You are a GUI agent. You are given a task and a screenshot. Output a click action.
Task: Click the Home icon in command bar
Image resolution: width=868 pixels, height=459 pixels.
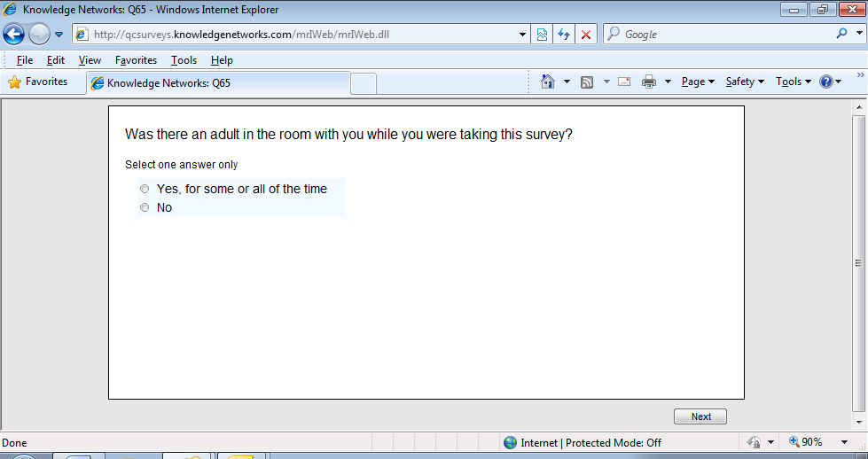pos(547,82)
